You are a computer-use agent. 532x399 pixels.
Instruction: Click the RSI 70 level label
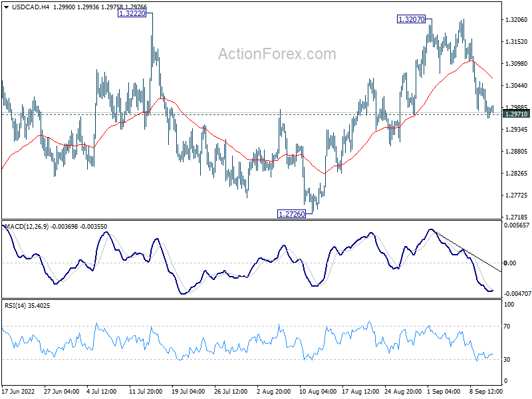point(507,327)
